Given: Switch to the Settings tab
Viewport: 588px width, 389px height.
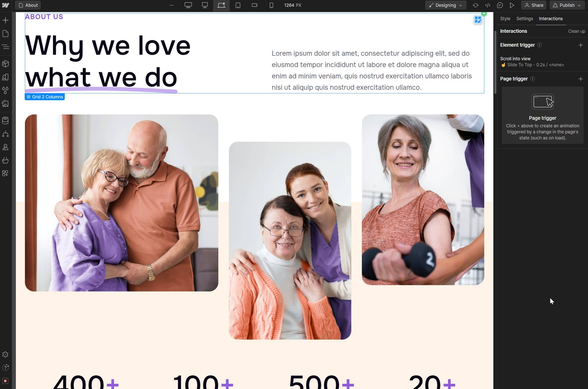Looking at the screenshot, I should pos(524,18).
